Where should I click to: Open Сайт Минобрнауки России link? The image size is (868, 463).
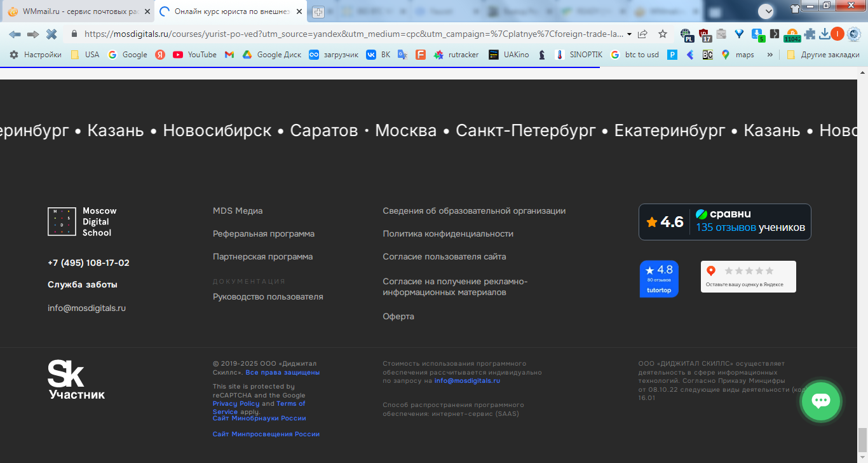coord(259,418)
